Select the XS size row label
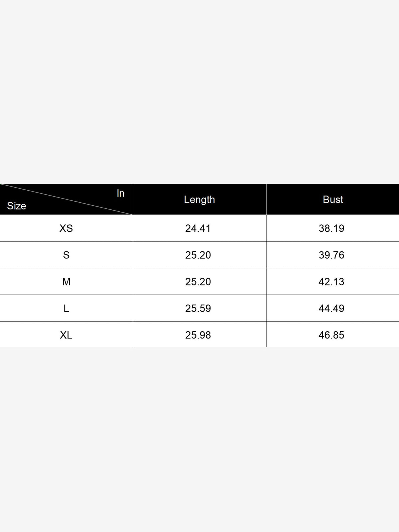 [66, 228]
